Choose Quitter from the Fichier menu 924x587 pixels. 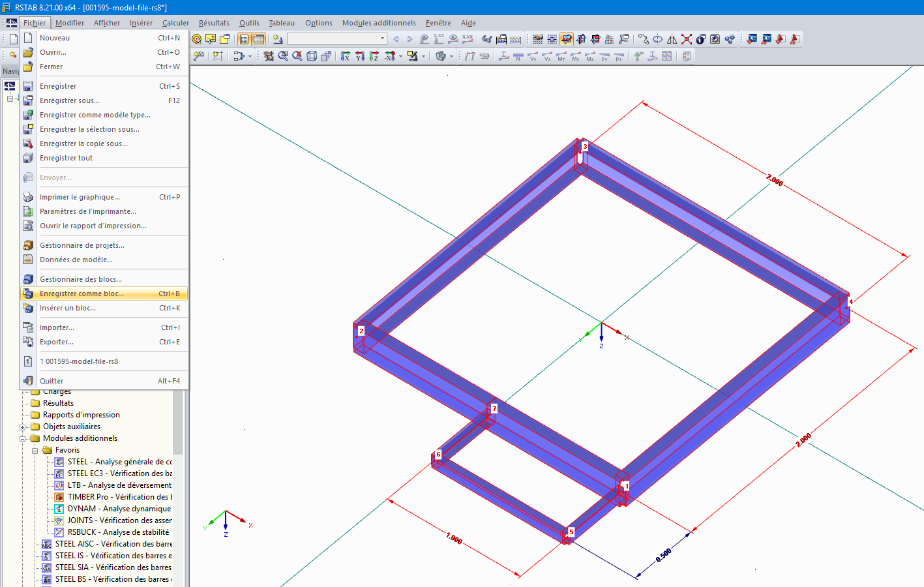tap(104, 381)
